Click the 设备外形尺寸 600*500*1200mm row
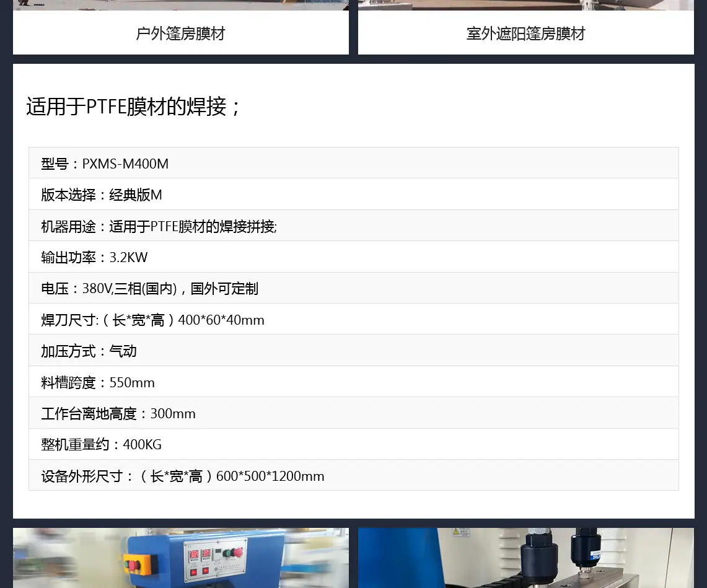Viewport: 707px width, 588px height. [x=353, y=475]
